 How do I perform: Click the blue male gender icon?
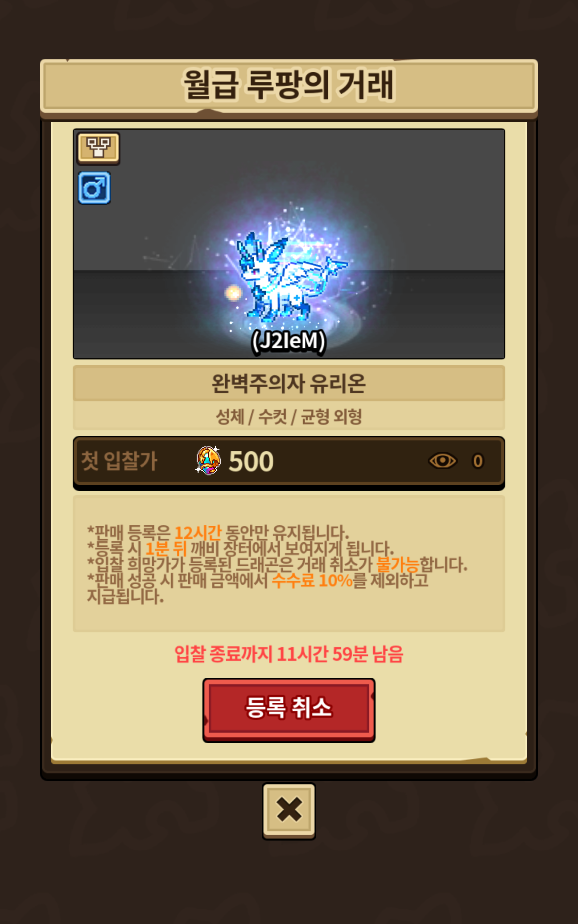click(x=94, y=187)
